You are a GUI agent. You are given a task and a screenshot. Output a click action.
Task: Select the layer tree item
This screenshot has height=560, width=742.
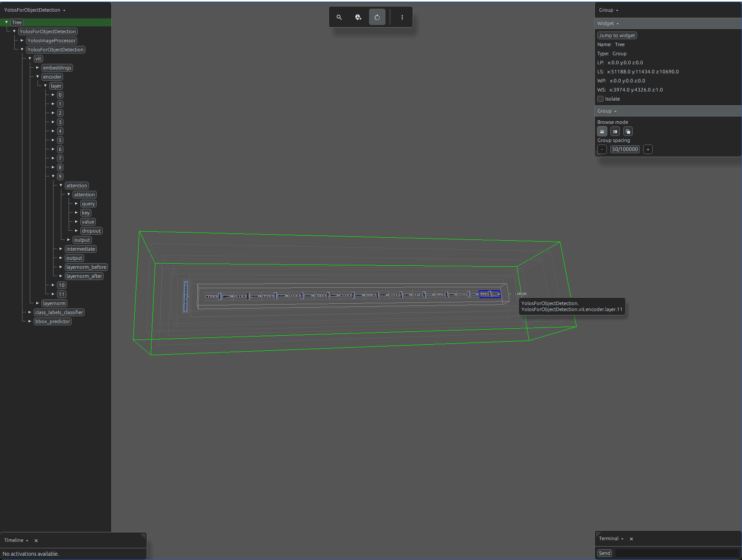coord(56,86)
